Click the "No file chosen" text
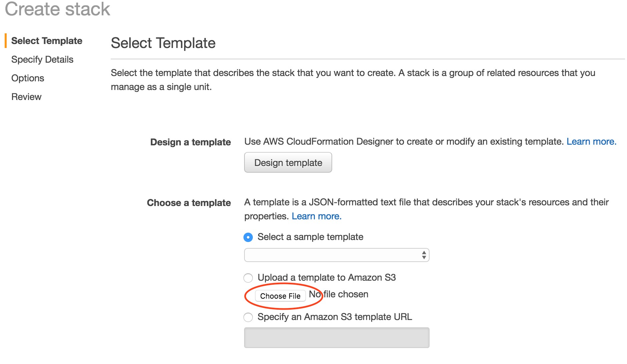The image size is (627, 364). pos(339,294)
